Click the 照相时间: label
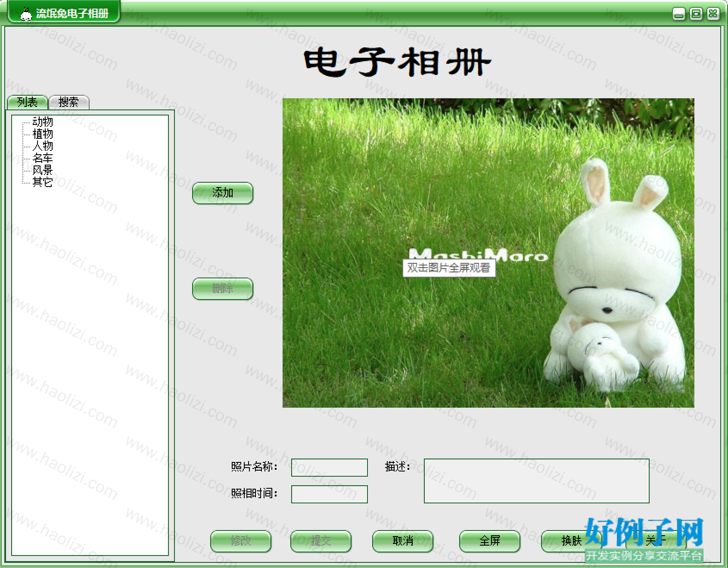This screenshot has width=728, height=568. pyautogui.click(x=254, y=493)
